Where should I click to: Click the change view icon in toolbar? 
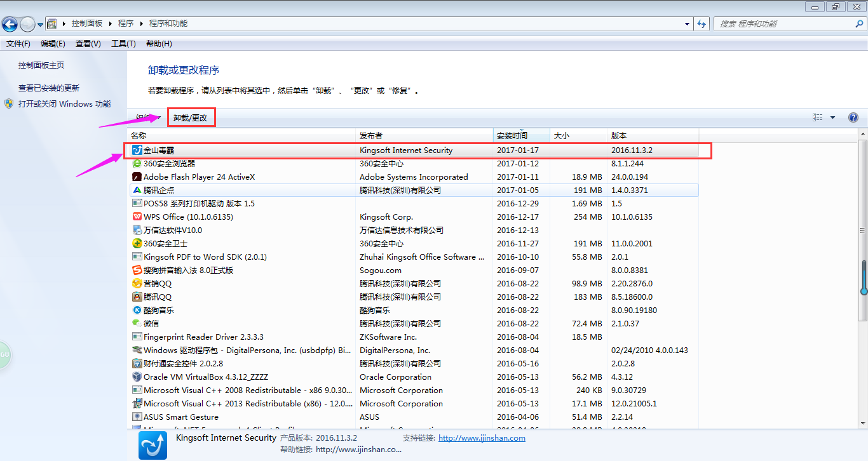818,117
